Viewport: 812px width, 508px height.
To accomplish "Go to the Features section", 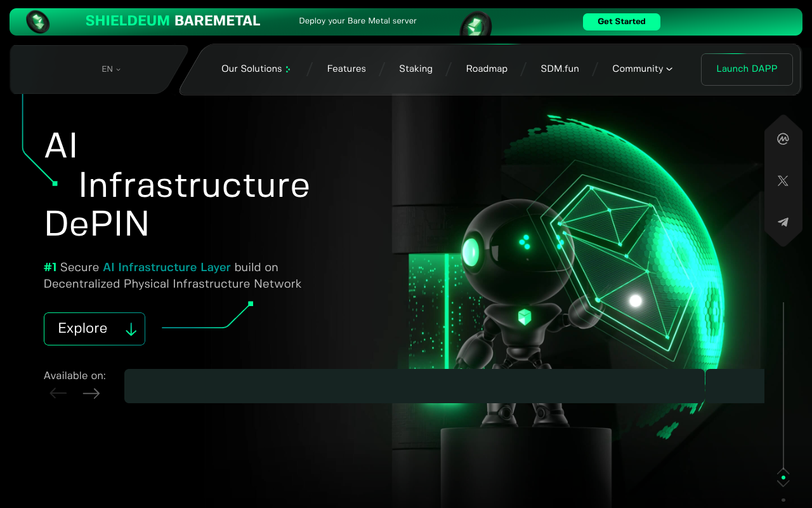I will coord(346,69).
